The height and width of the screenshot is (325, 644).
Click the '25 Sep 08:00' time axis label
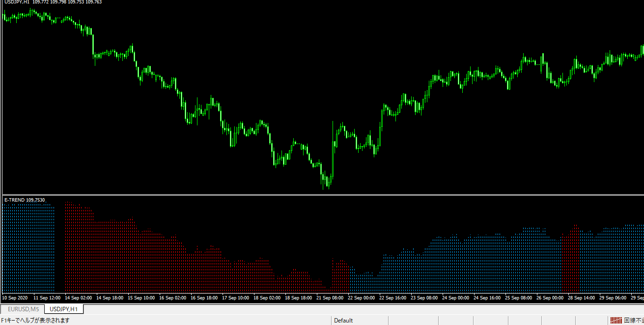518,298
